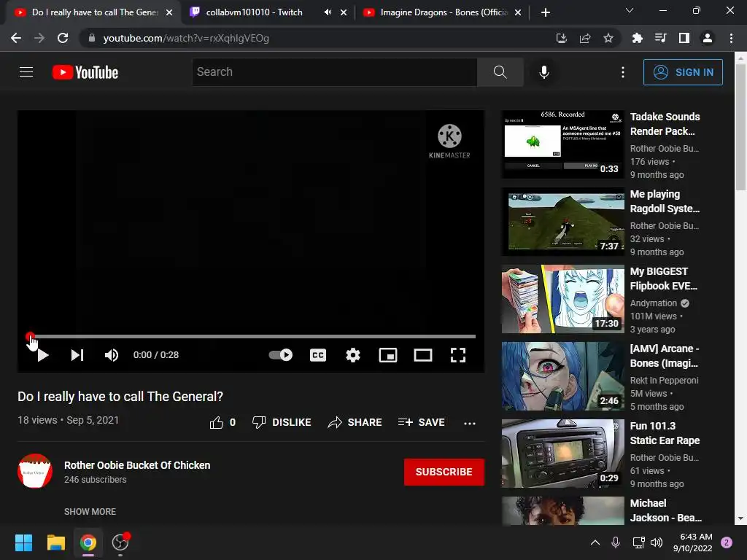Screen dimensions: 747x560
Task: Open Windows Start menu
Action: [x=23, y=542]
